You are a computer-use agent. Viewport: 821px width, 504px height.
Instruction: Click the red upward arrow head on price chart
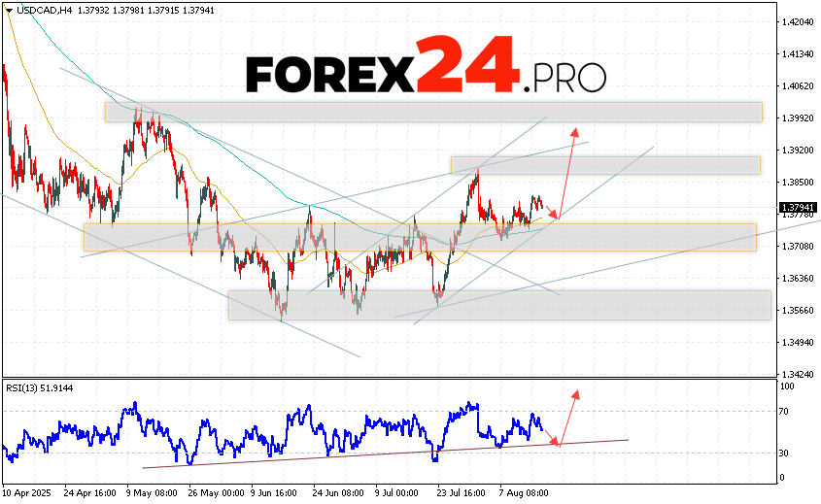click(x=575, y=131)
